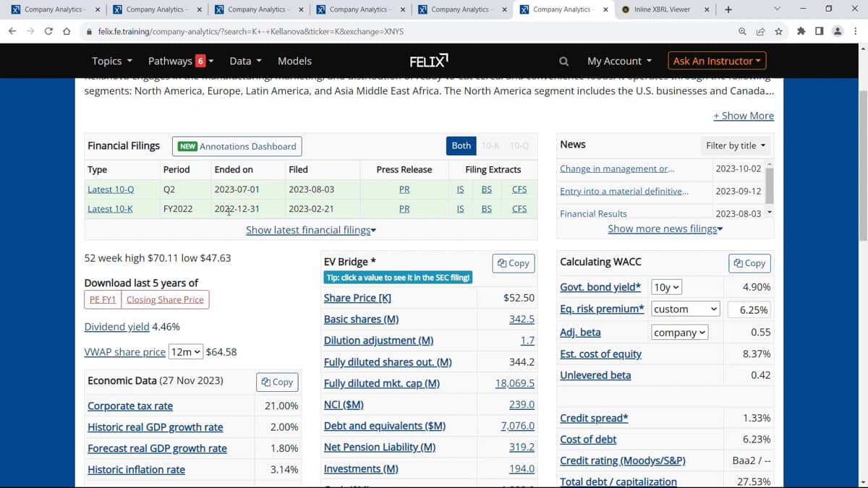Viewport: 868px width, 488px height.
Task: Click the page vertical scrollbar
Action: pyautogui.click(x=862, y=166)
